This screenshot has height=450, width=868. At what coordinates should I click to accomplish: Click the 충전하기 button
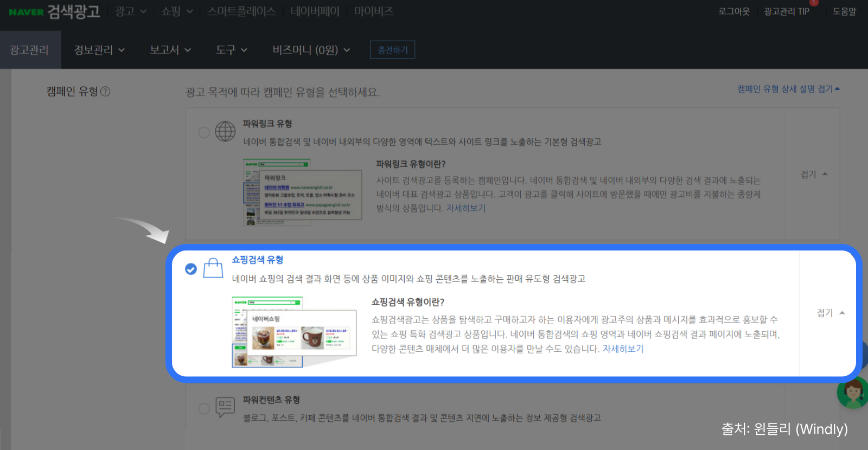tap(392, 50)
